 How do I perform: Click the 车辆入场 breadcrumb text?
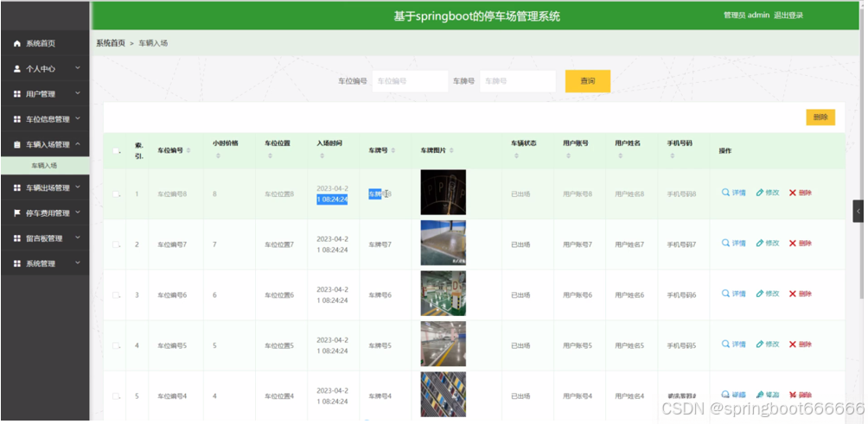click(153, 43)
